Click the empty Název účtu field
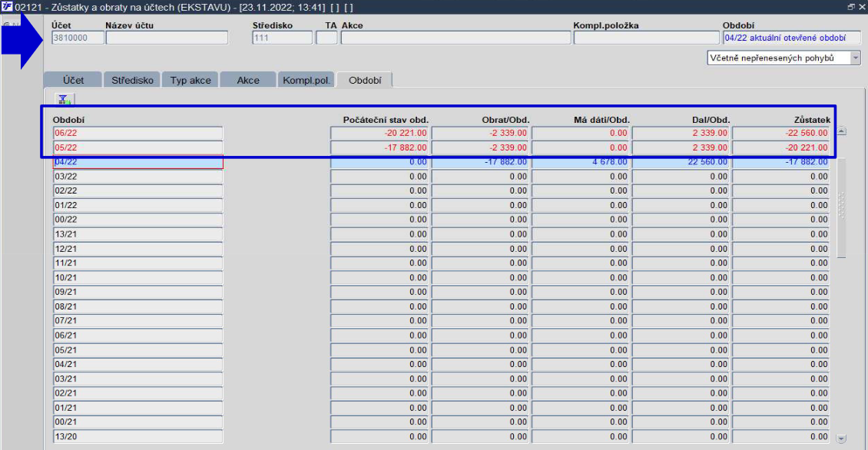 coord(167,38)
